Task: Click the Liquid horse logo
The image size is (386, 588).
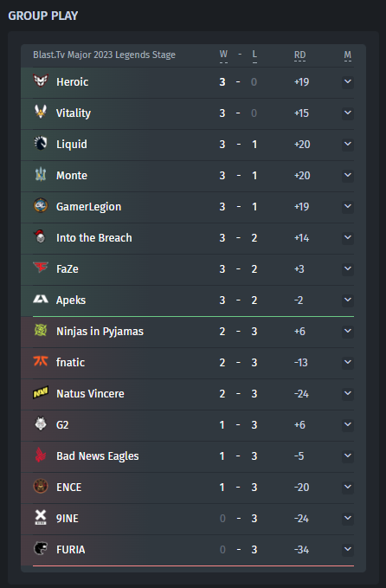Action: coord(41,143)
